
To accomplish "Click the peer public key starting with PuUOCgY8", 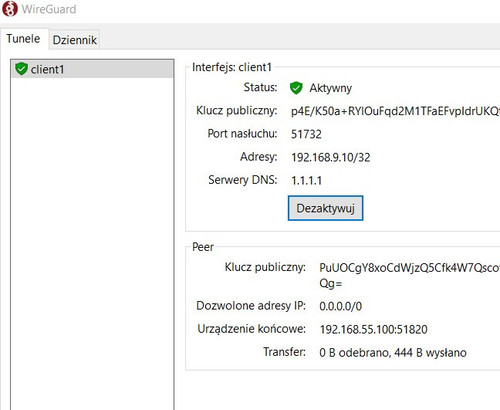I will pyautogui.click(x=409, y=275).
